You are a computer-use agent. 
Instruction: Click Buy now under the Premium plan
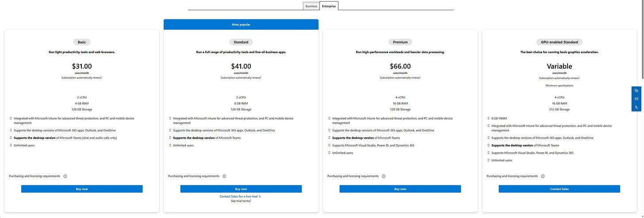400,189
